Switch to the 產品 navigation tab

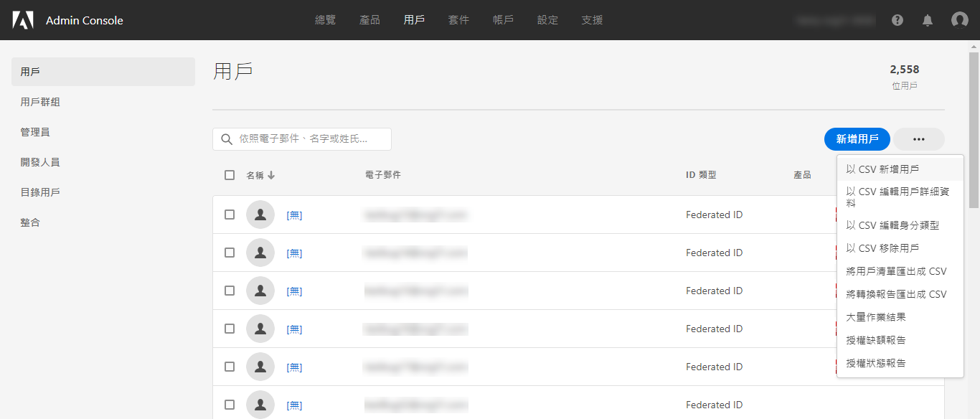(369, 19)
